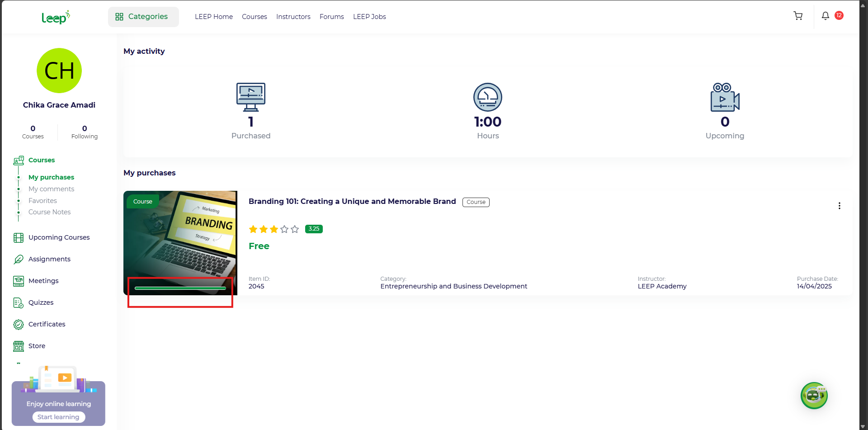The width and height of the screenshot is (868, 430).
Task: Click the chatbot assistant icon
Action: coord(814,396)
